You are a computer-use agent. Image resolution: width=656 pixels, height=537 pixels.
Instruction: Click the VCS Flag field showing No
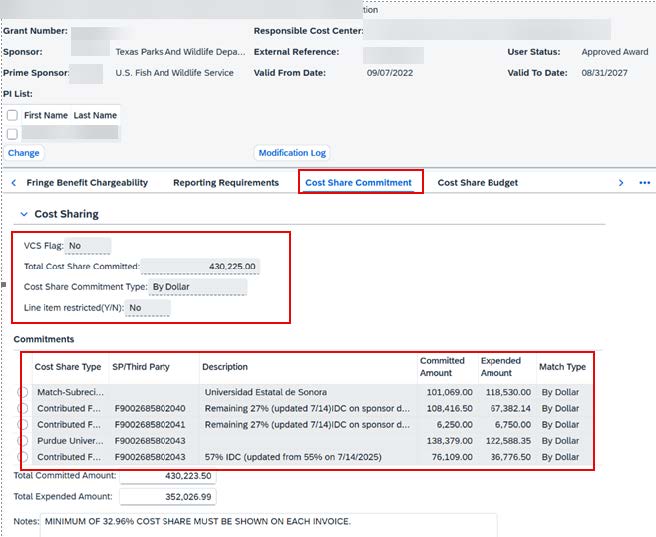(x=87, y=245)
